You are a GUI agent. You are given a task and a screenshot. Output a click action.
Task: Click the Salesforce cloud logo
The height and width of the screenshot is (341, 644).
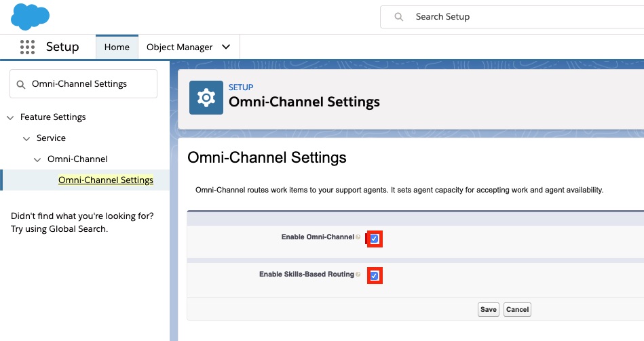click(x=30, y=17)
